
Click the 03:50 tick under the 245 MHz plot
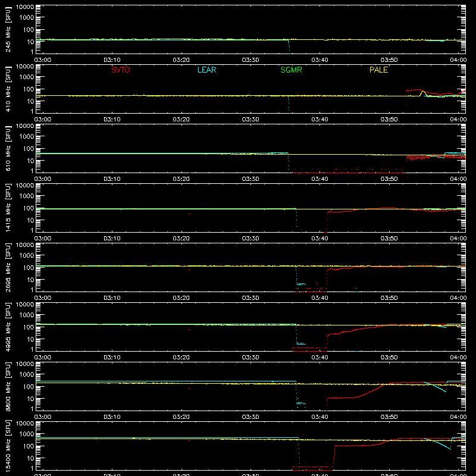389,60
